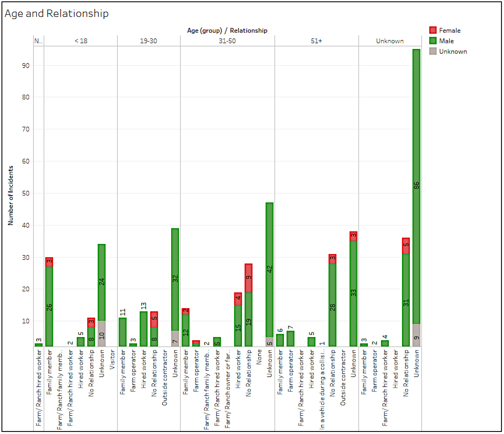Select the < 18 age group header

click(81, 41)
